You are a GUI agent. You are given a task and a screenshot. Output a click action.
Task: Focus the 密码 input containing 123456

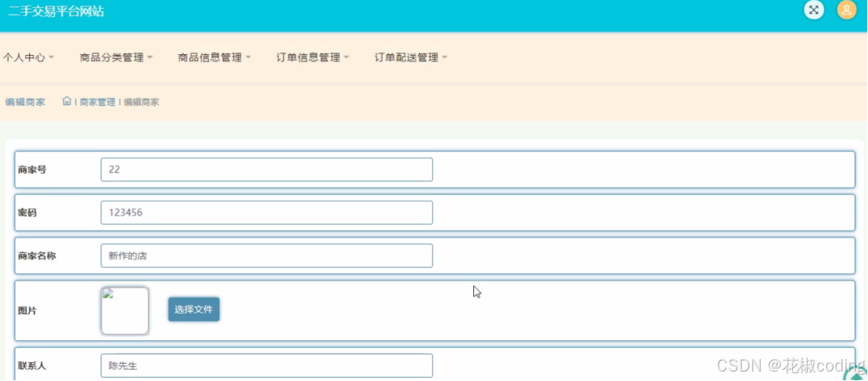267,212
